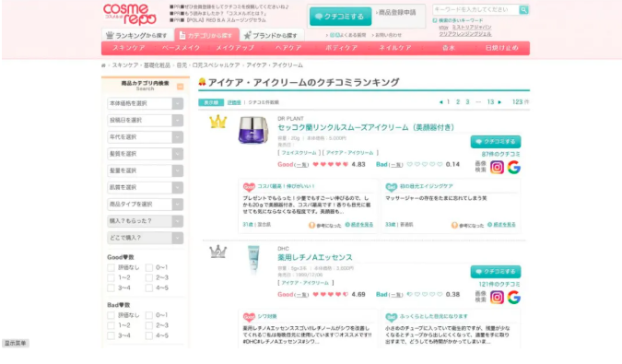Open 日焼け止め category in pink menu
The width and height of the screenshot is (622, 364).
tap(502, 48)
